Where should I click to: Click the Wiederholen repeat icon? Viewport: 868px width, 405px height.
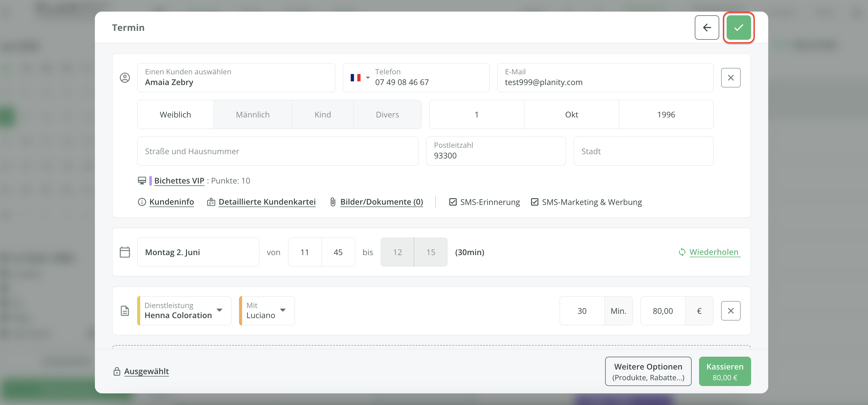(682, 252)
